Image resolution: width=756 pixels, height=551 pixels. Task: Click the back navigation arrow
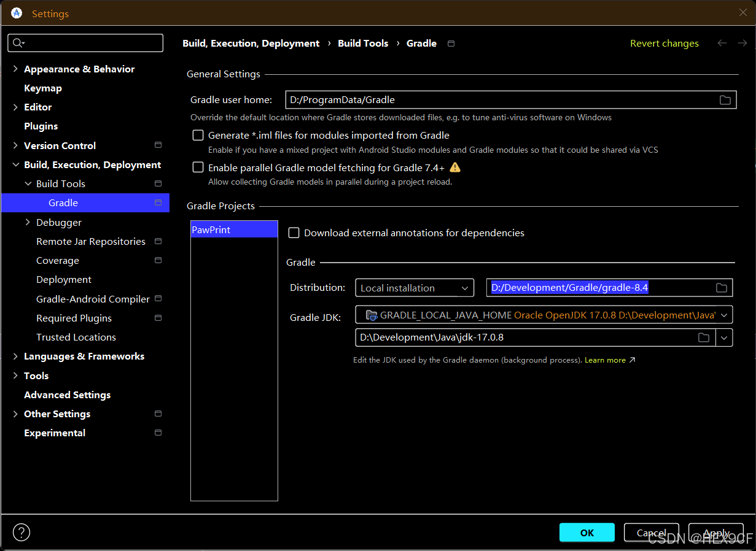(x=722, y=43)
